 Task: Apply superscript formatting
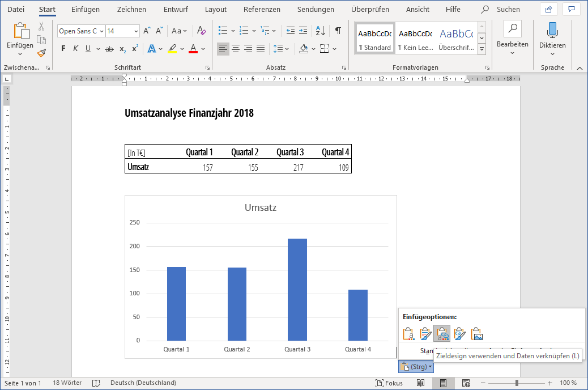point(135,49)
